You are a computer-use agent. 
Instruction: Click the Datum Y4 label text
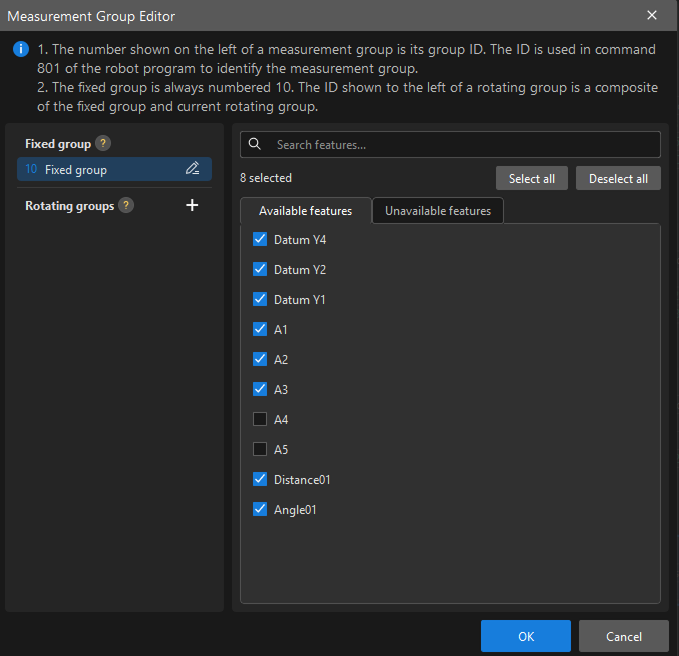[300, 239]
